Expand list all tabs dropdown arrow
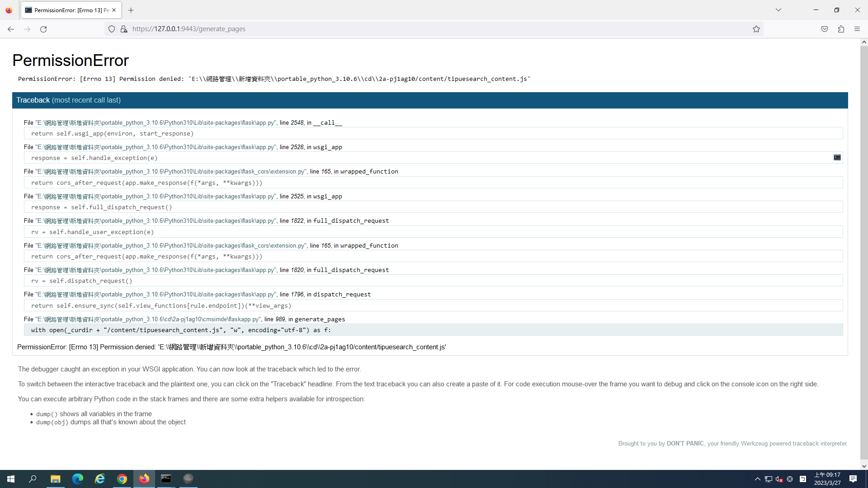Image resolution: width=868 pixels, height=488 pixels. coord(778,10)
